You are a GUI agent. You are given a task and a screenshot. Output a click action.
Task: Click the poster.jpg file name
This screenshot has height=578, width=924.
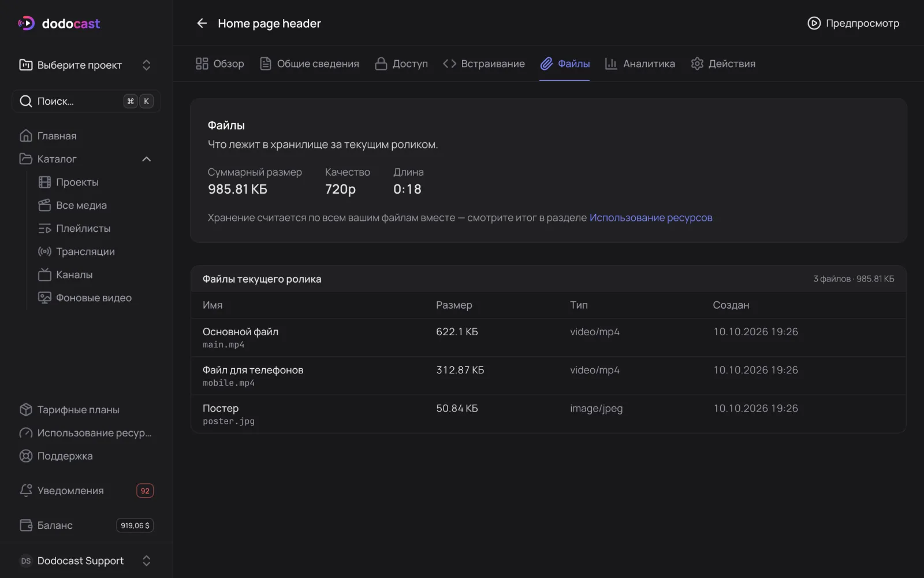[229, 421]
